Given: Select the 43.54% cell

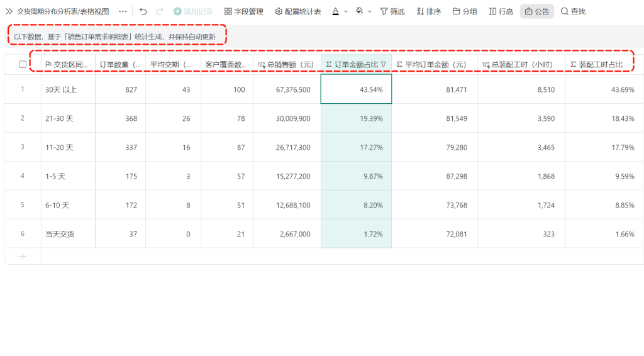Looking at the screenshot, I should pyautogui.click(x=356, y=89).
